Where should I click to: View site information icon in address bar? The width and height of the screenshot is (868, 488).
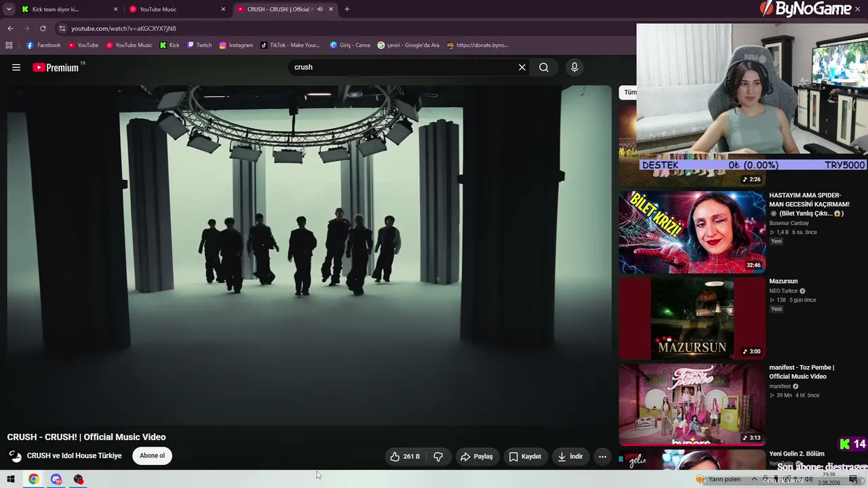[62, 28]
